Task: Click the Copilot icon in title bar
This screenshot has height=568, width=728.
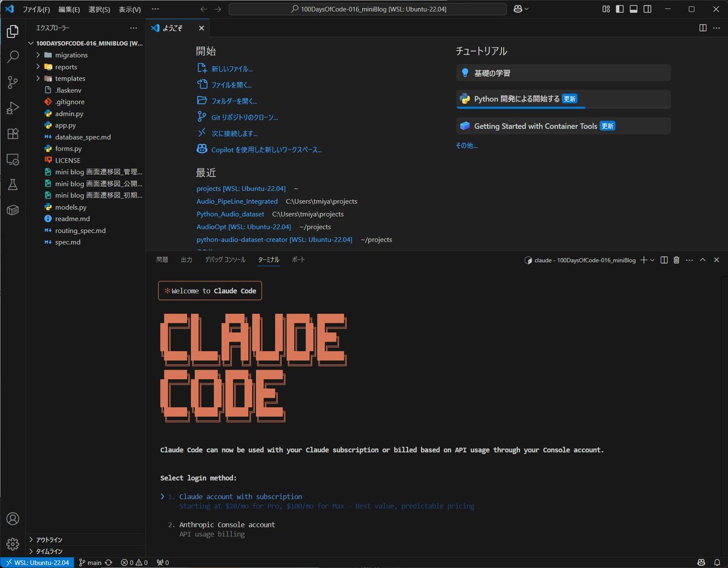Action: click(x=518, y=9)
